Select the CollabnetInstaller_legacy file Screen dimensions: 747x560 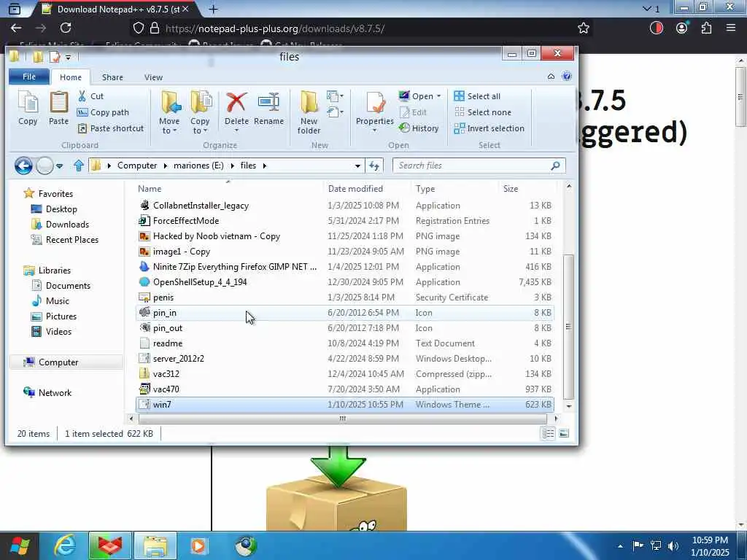345,205
